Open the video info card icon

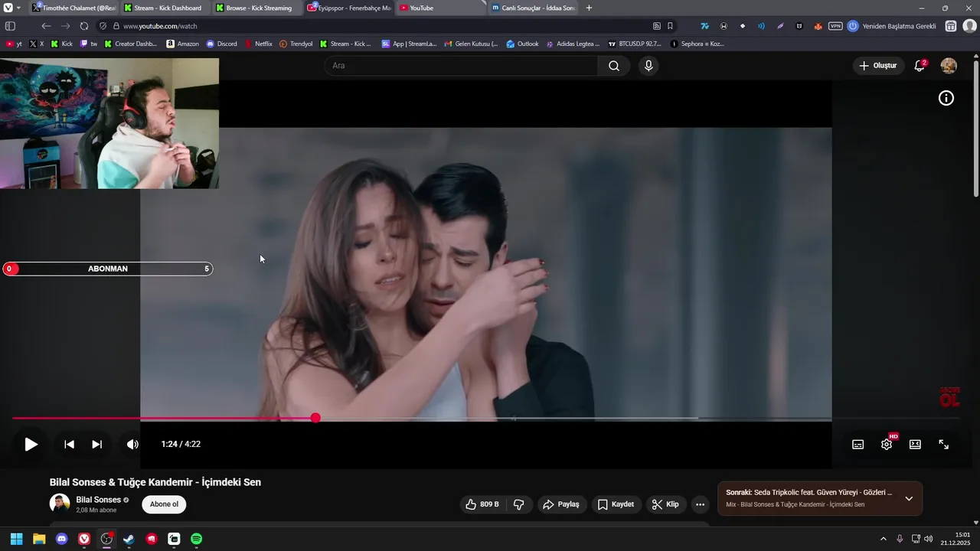coord(946,98)
